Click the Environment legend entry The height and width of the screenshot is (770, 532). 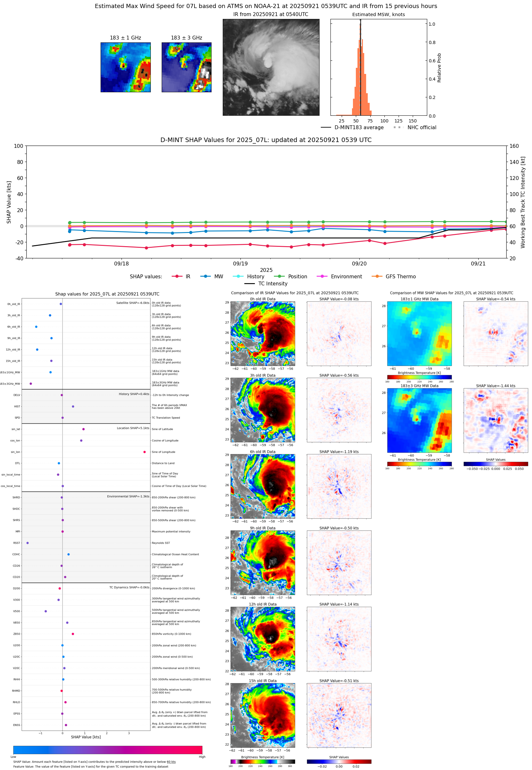(339, 277)
